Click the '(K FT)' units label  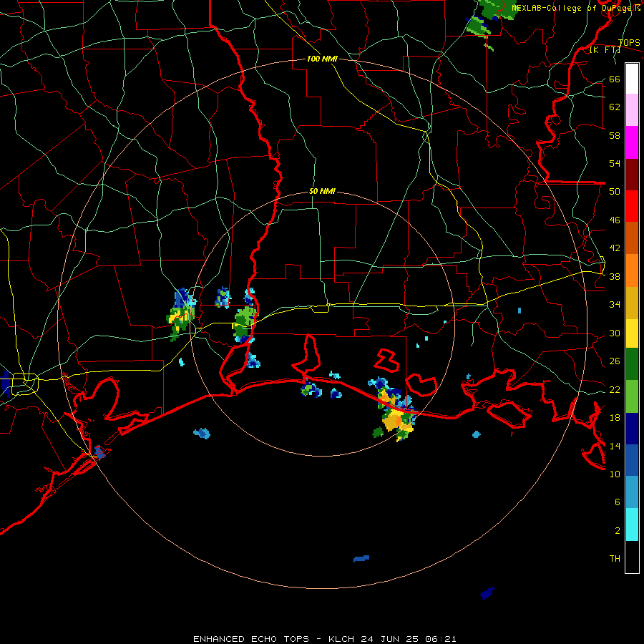[x=605, y=50]
